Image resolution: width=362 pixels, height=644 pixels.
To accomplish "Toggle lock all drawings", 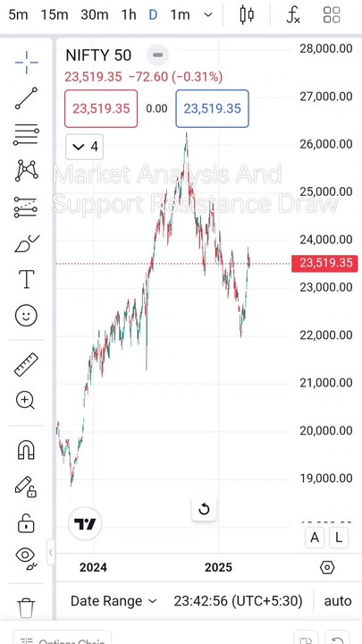I will 25,523.
